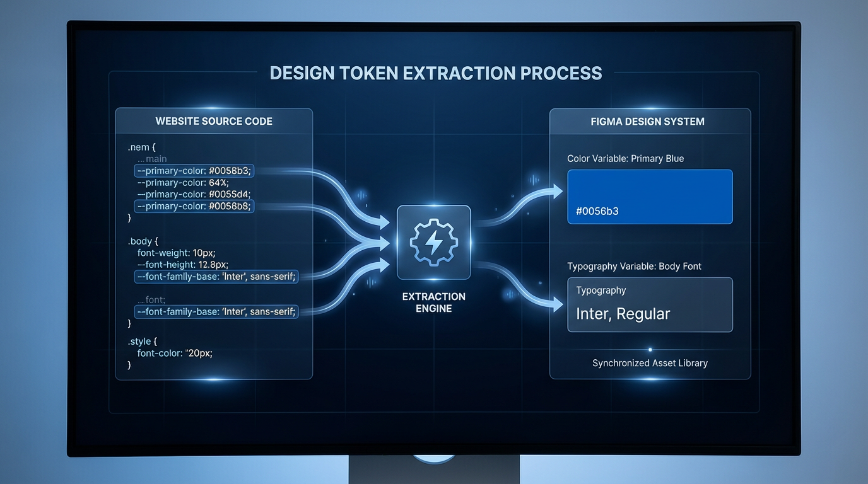Screen dimensions: 868x484
Task: Select the highlighted primary-color #0056b3 token
Action: point(194,170)
